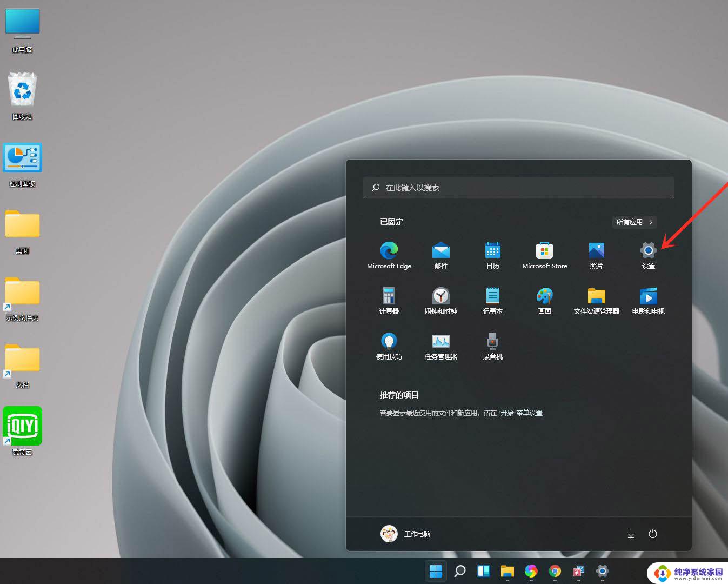Open Google Chrome from the taskbar
The image size is (728, 584).
[555, 571]
